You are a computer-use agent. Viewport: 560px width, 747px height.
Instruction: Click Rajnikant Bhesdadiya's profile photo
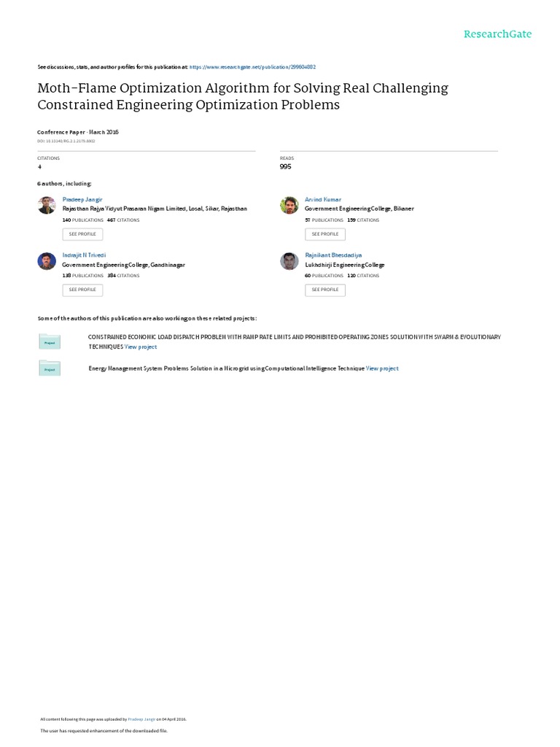pyautogui.click(x=289, y=261)
